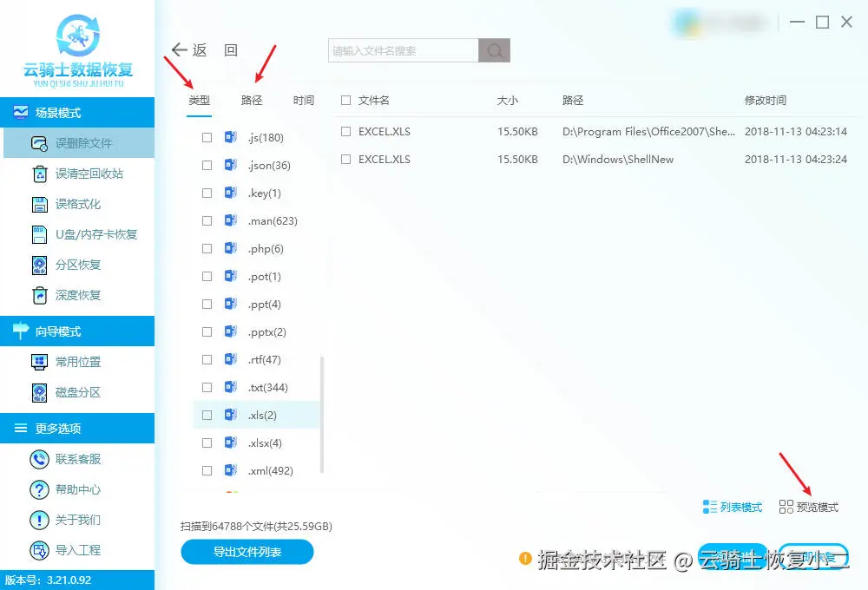Click the .xml file type icon
Screen dimensions: 868x590
231,470
